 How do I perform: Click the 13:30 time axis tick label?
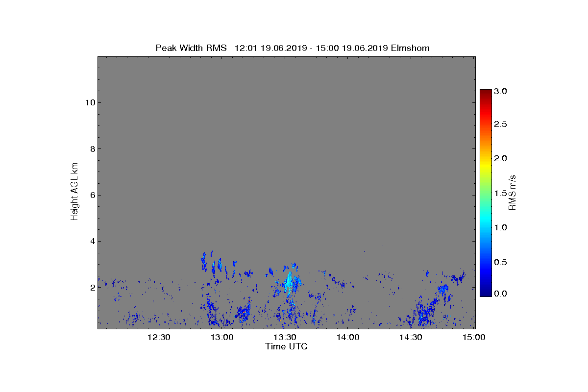pyautogui.click(x=285, y=337)
